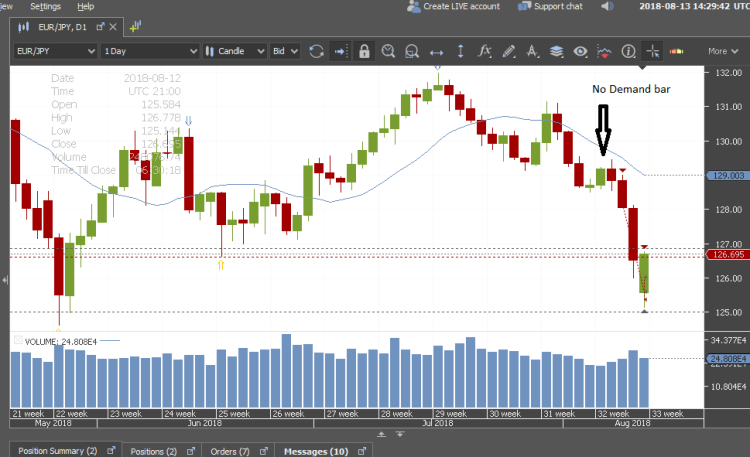Toggle the crosshair cursor tool
The width and height of the screenshot is (750, 457).
tap(652, 51)
